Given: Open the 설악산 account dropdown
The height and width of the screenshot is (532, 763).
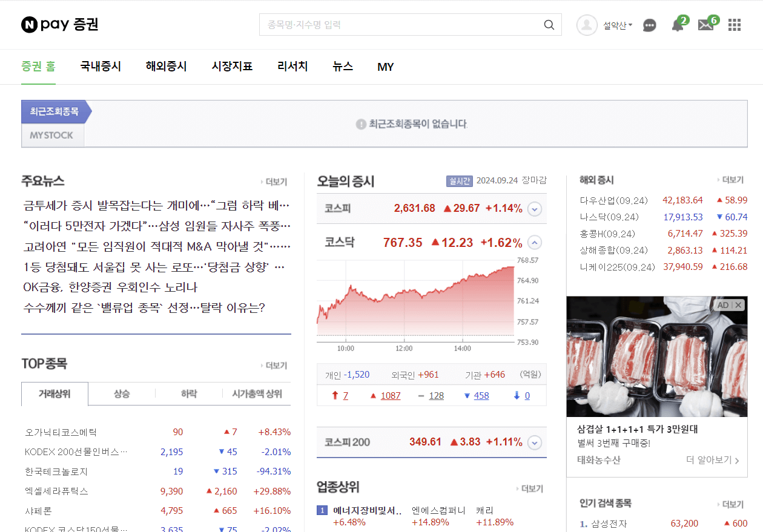Looking at the screenshot, I should (617, 25).
